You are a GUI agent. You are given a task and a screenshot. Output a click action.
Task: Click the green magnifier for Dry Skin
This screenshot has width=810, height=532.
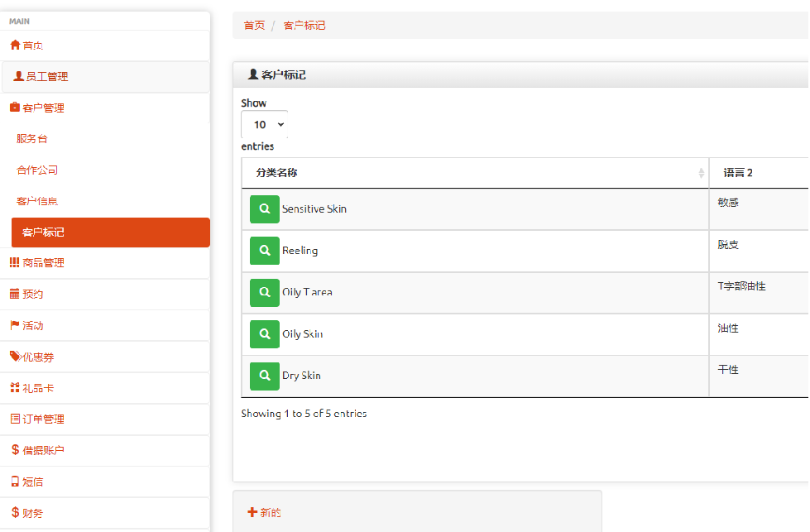(x=265, y=376)
